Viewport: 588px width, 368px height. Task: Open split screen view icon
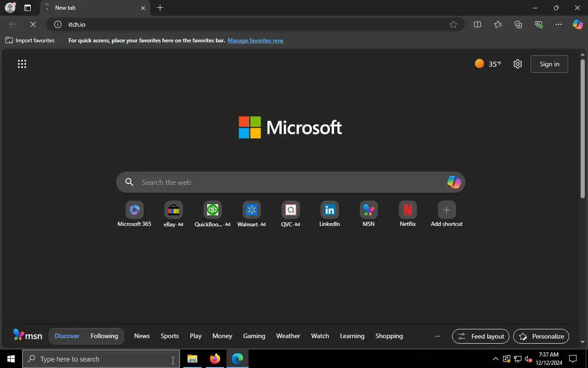[x=477, y=24]
